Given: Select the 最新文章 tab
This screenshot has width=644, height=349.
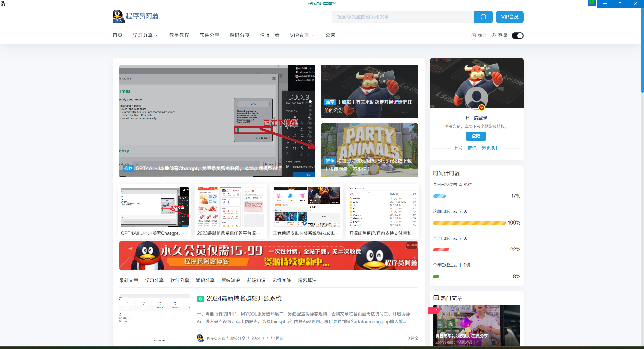Looking at the screenshot, I should click(129, 281).
